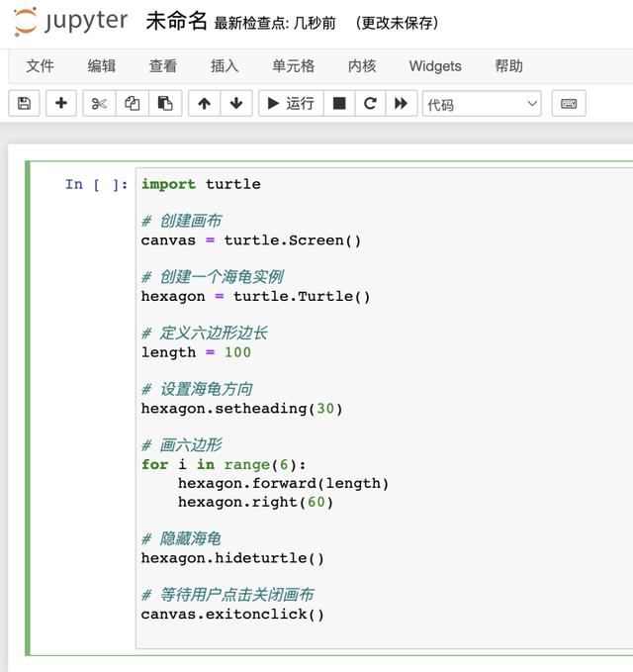Screen dimensions: 633x672
Task: Restart kernel and rerun all cells
Action: [x=401, y=103]
